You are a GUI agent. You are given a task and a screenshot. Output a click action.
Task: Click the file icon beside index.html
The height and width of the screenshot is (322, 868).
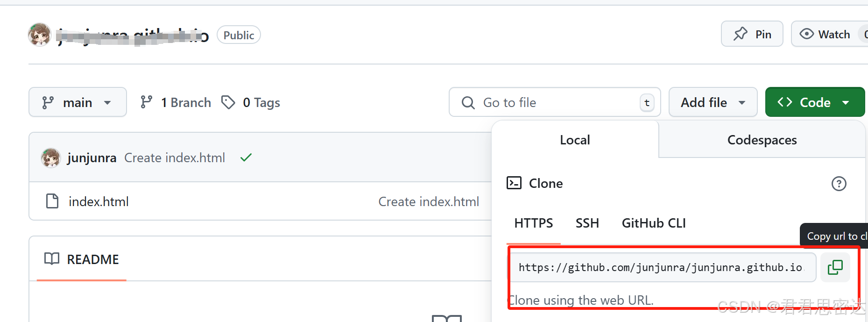[x=52, y=201]
